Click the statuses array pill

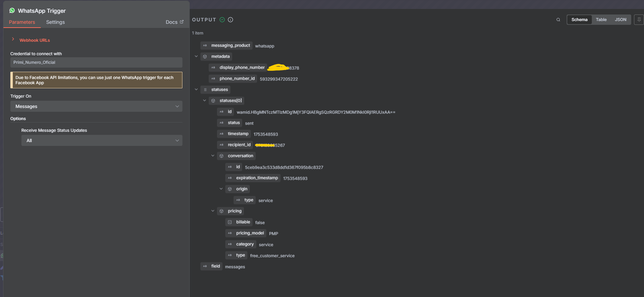215,90
